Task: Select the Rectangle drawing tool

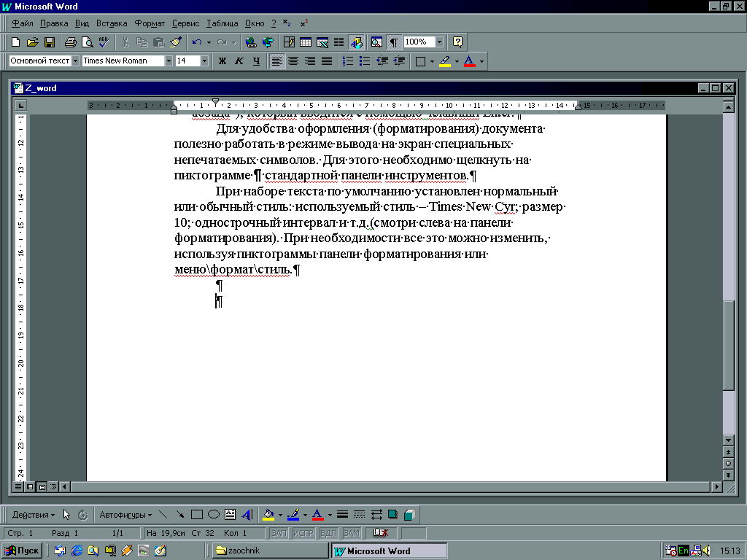Action: (196, 514)
